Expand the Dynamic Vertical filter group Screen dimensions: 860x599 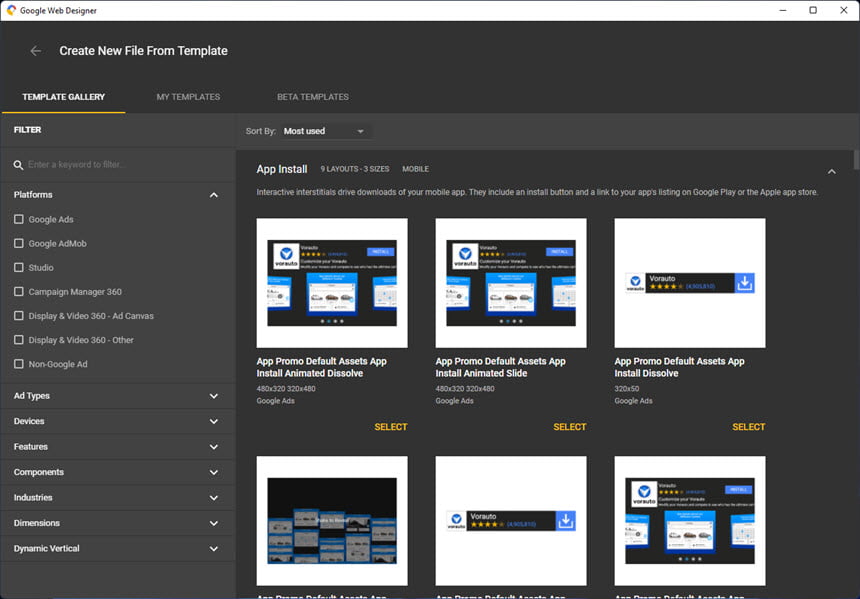tap(214, 549)
